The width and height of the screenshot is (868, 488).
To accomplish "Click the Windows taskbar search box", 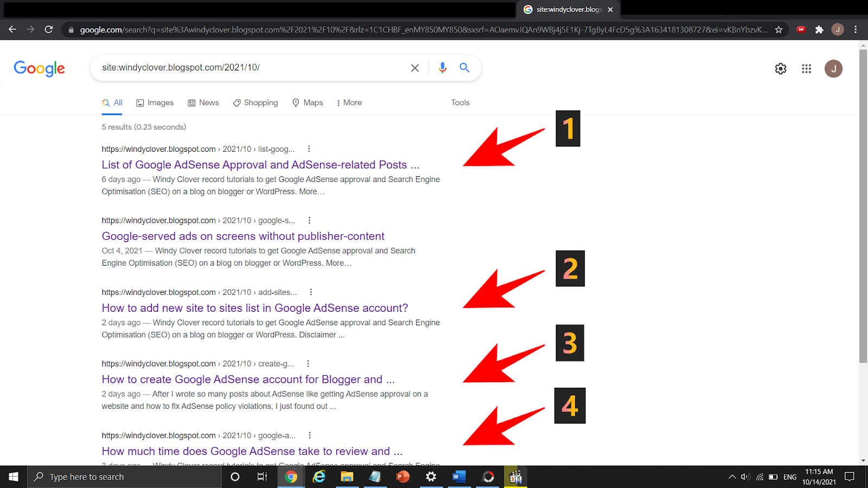I will coord(125,477).
